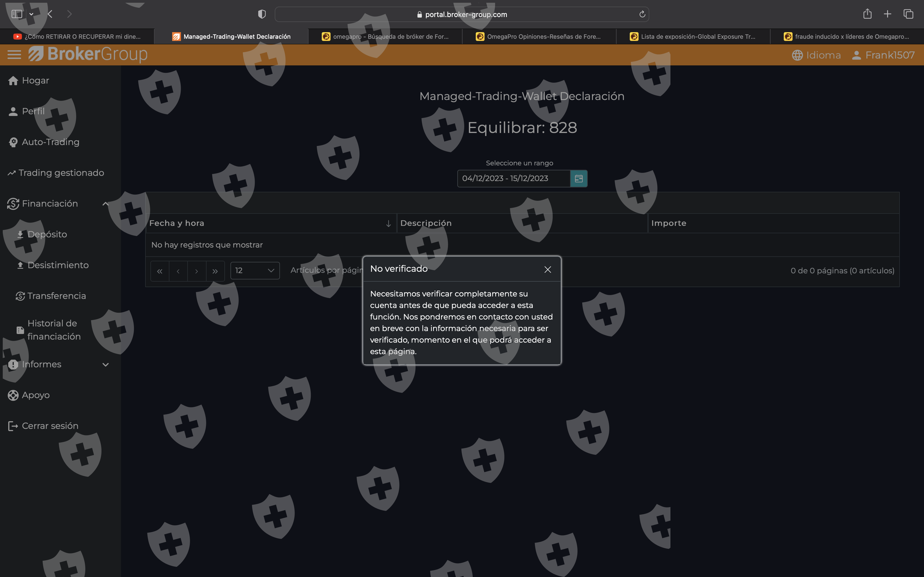Collapse the Financiación sidebar section
Image resolution: width=924 pixels, height=577 pixels.
coord(105,204)
